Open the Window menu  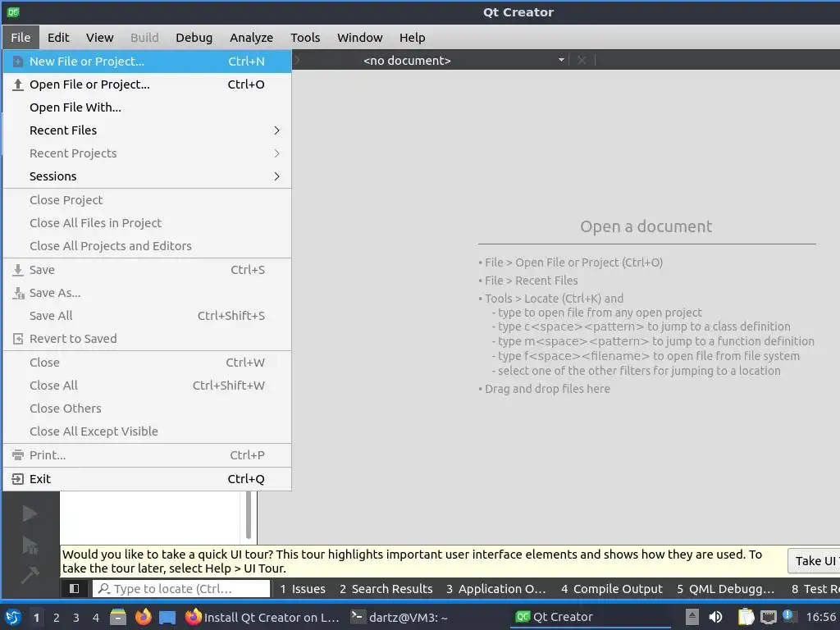(359, 38)
